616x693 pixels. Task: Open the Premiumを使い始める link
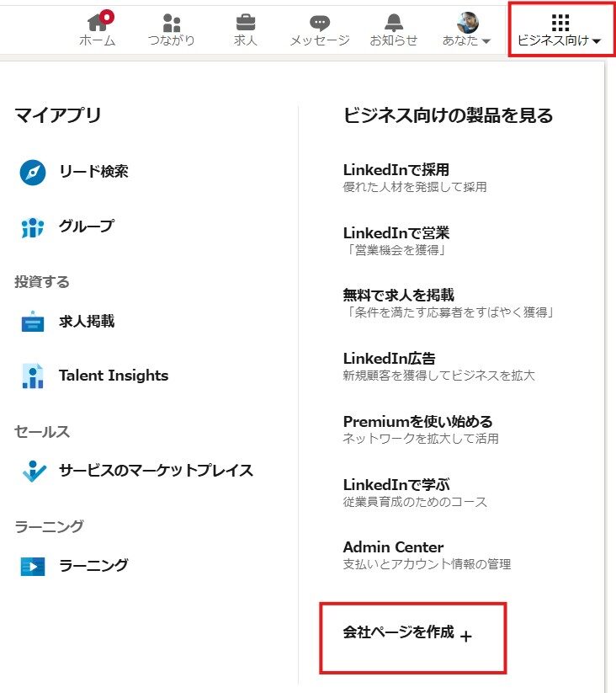pos(417,422)
